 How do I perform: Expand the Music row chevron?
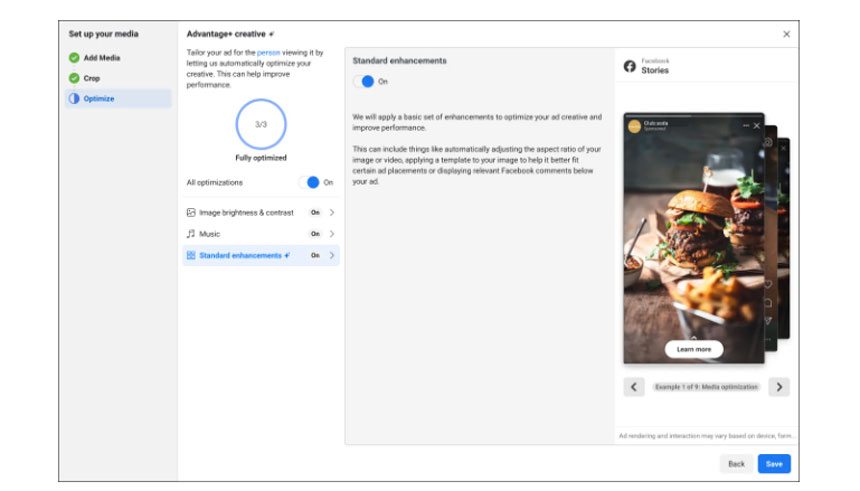point(332,234)
